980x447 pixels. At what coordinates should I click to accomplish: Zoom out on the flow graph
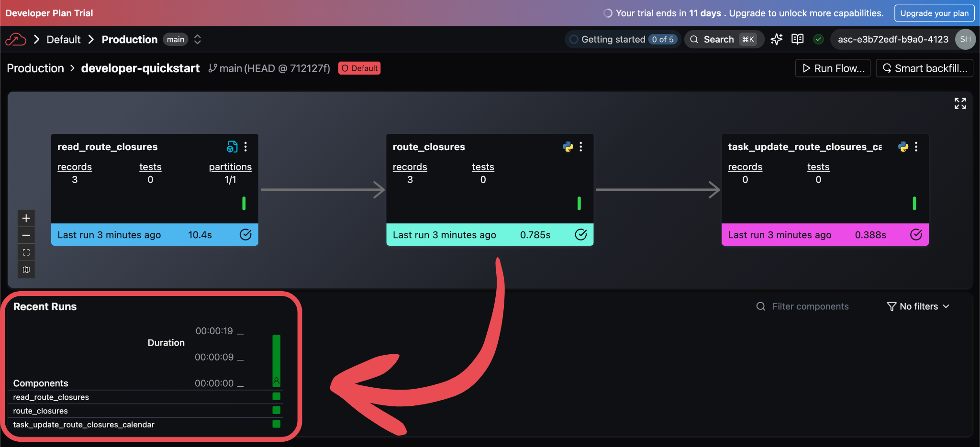pos(26,235)
